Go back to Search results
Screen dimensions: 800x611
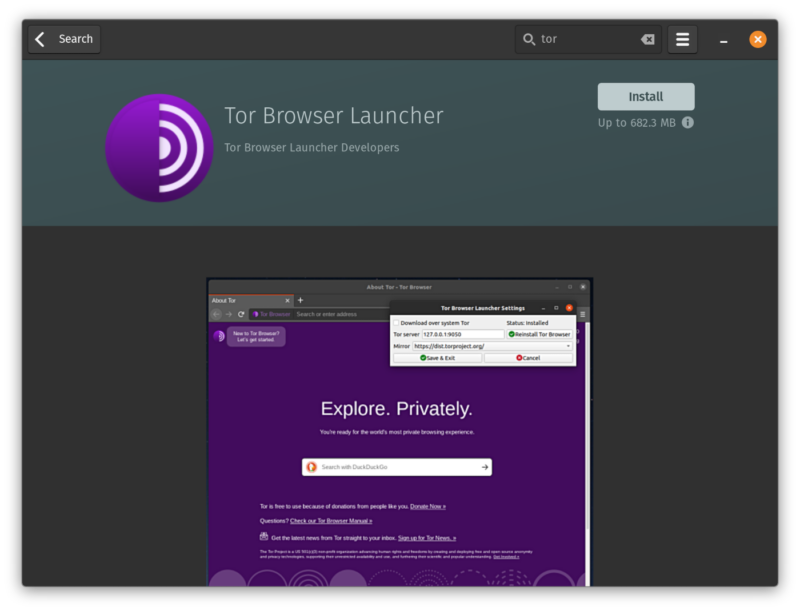64,39
